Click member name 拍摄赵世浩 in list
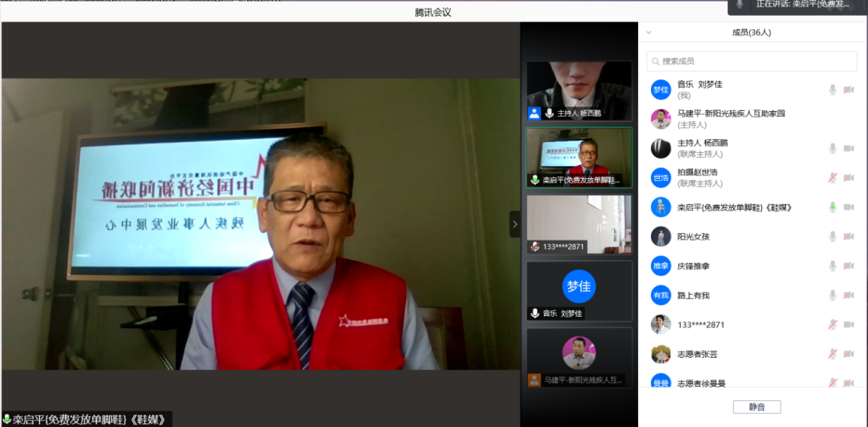Image resolution: width=868 pixels, height=427 pixels. (697, 172)
